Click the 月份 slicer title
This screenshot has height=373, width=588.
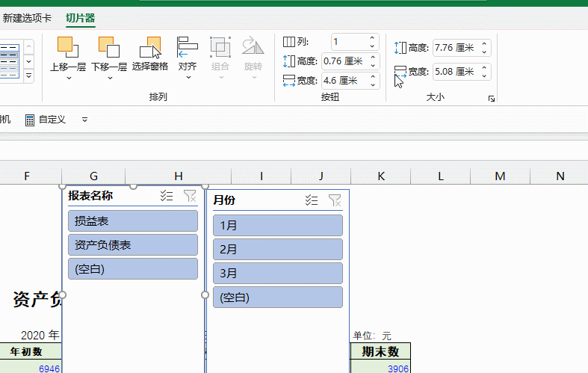coord(224,200)
